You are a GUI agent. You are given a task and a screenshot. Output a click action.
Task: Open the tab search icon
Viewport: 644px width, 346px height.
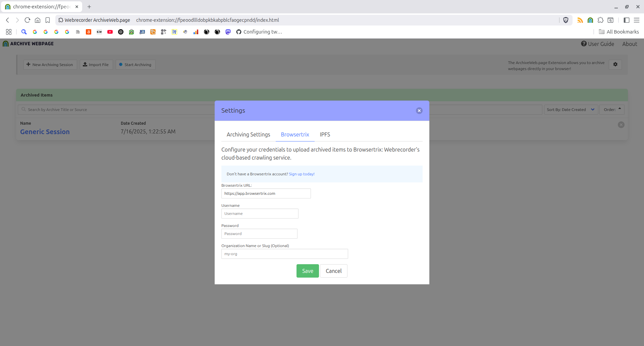pyautogui.click(x=610, y=20)
